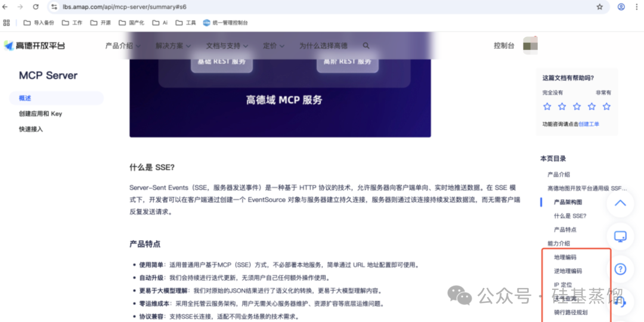Jump to 高德地图开放平台通用级 SSE section
644x322 pixels.
pos(587,188)
